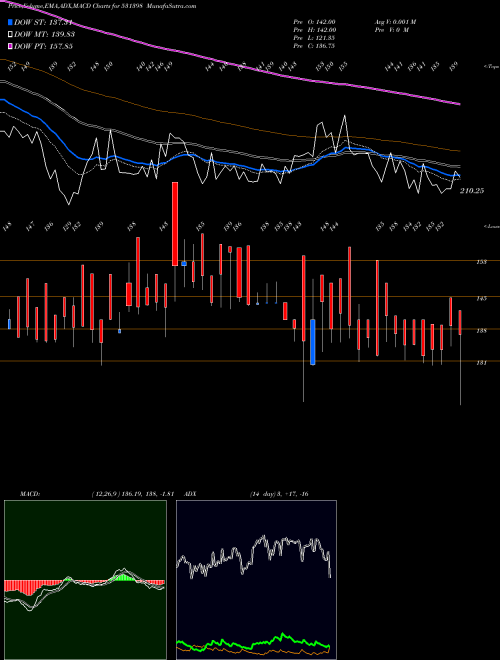Click the 138 price axis label

tap(481, 330)
